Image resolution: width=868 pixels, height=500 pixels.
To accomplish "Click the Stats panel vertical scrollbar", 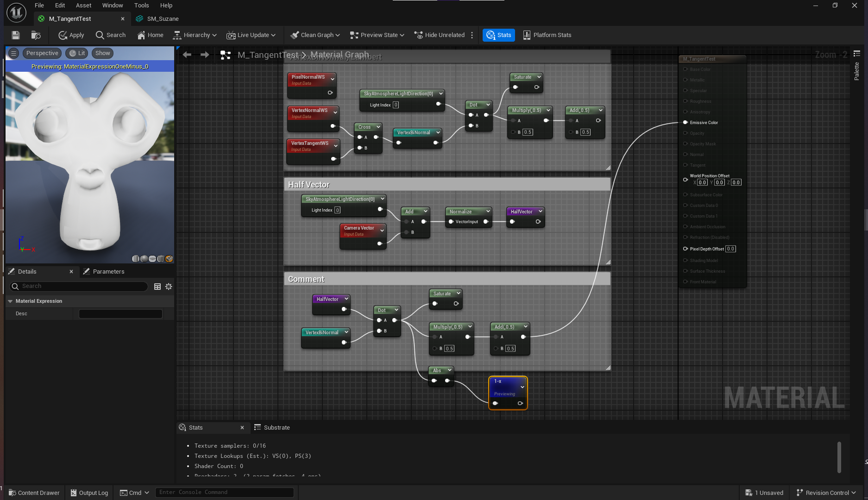I will tap(839, 457).
